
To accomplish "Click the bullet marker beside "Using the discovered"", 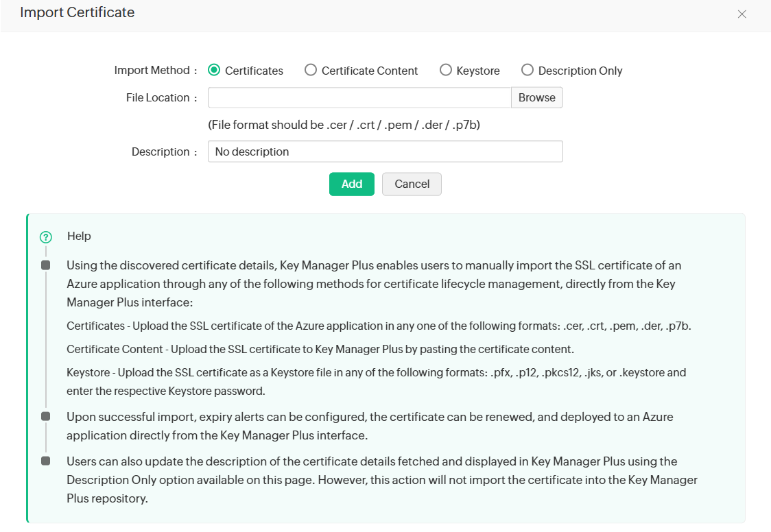I will pyautogui.click(x=46, y=265).
